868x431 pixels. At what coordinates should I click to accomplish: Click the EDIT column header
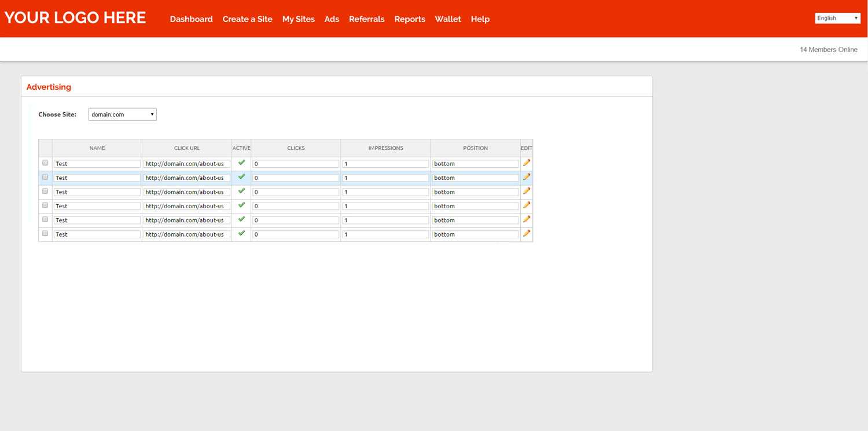tap(527, 148)
